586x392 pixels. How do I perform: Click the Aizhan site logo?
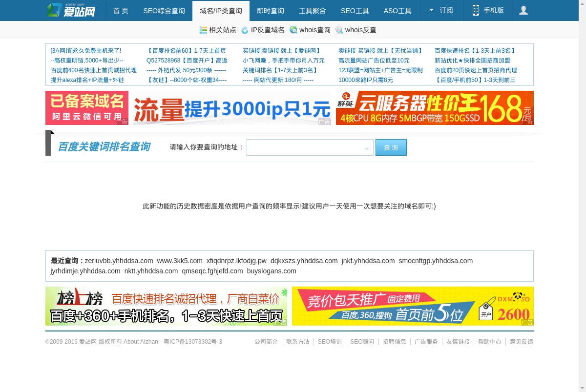point(71,10)
